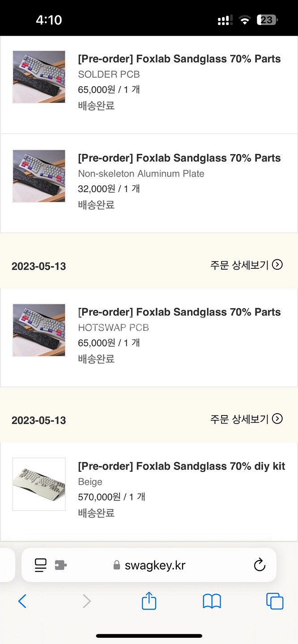Open the product title above SOLDER PCB
The width and height of the screenshot is (298, 644).
(x=179, y=59)
